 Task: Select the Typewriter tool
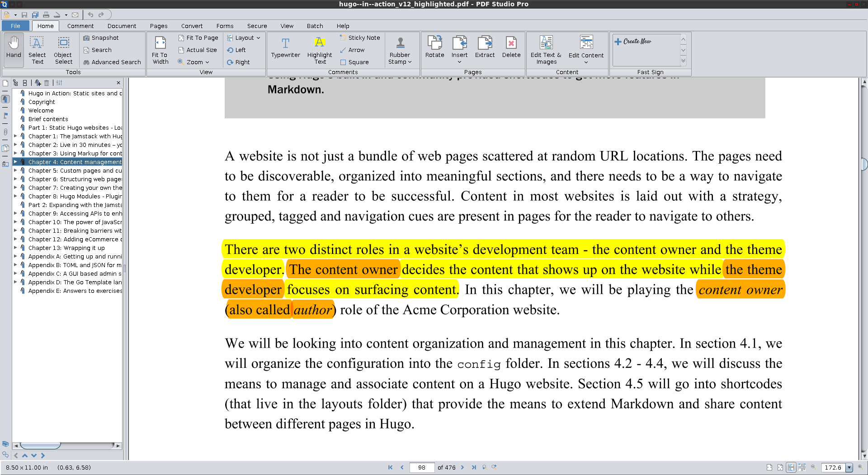pyautogui.click(x=285, y=47)
